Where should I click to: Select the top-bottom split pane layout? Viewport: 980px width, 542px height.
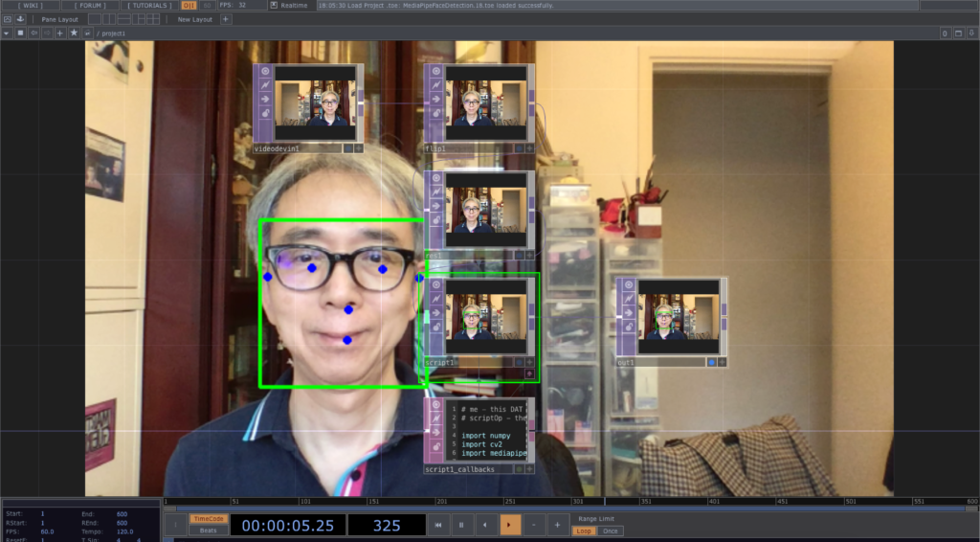(123, 19)
